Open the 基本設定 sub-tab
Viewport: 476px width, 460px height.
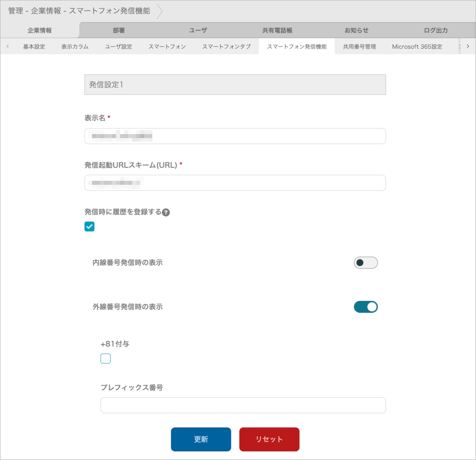(33, 46)
